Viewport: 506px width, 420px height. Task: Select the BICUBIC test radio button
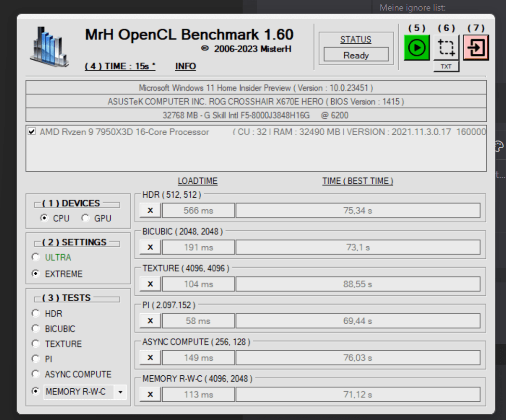click(36, 329)
